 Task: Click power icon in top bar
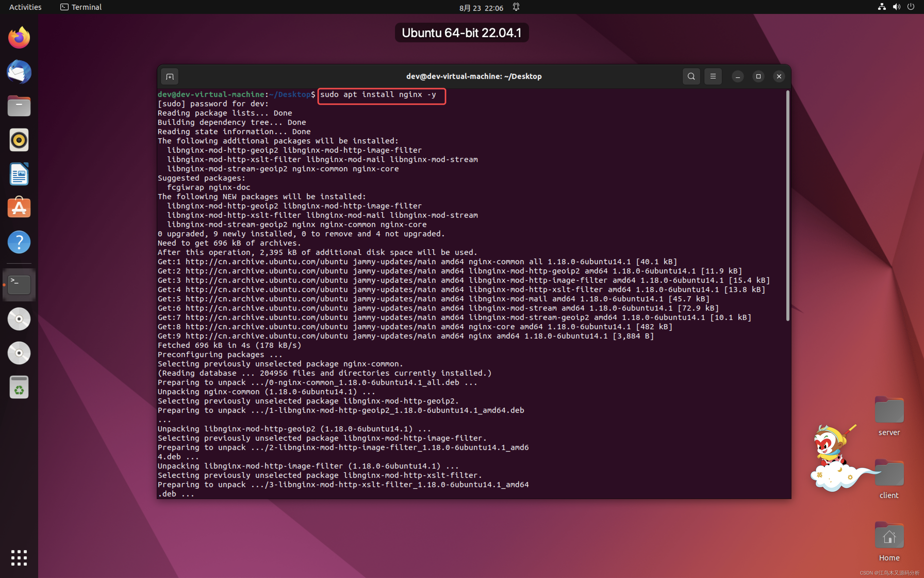point(911,7)
